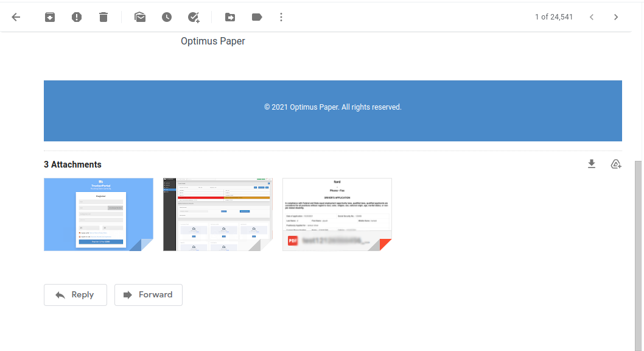Image resolution: width=644 pixels, height=351 pixels.
Task: Click the Forward button
Action: 149,295
